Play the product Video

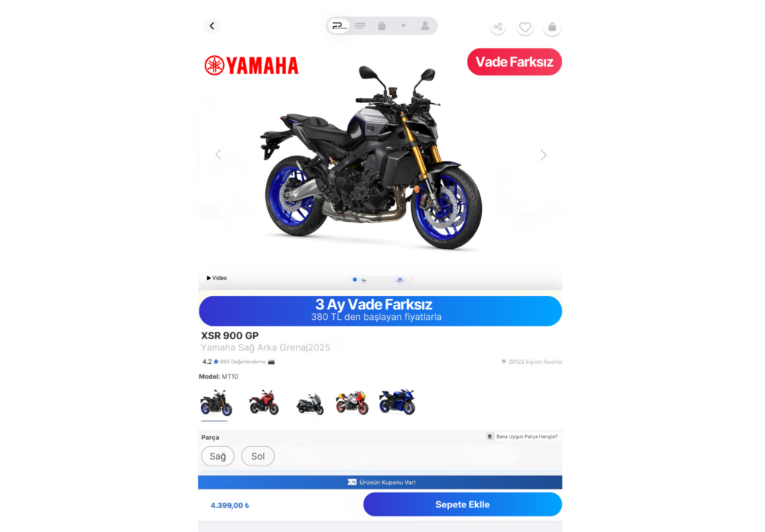click(217, 278)
